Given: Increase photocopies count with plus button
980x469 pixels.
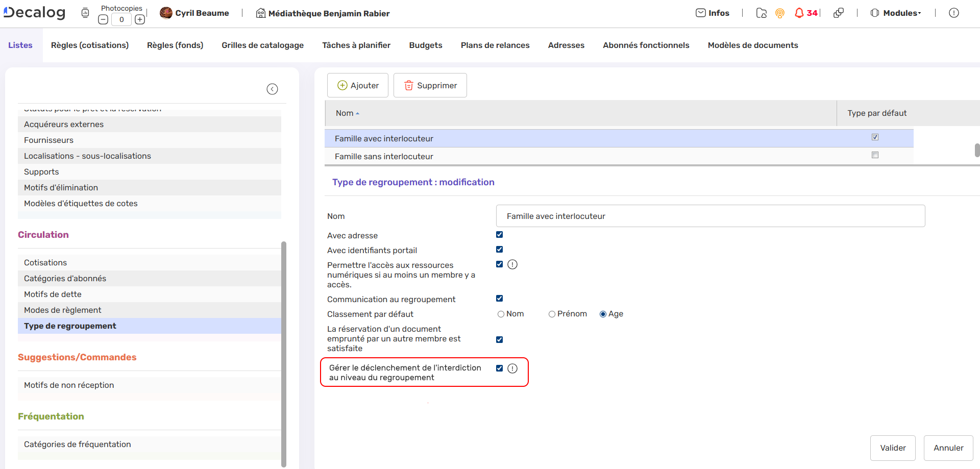Looking at the screenshot, I should (139, 20).
